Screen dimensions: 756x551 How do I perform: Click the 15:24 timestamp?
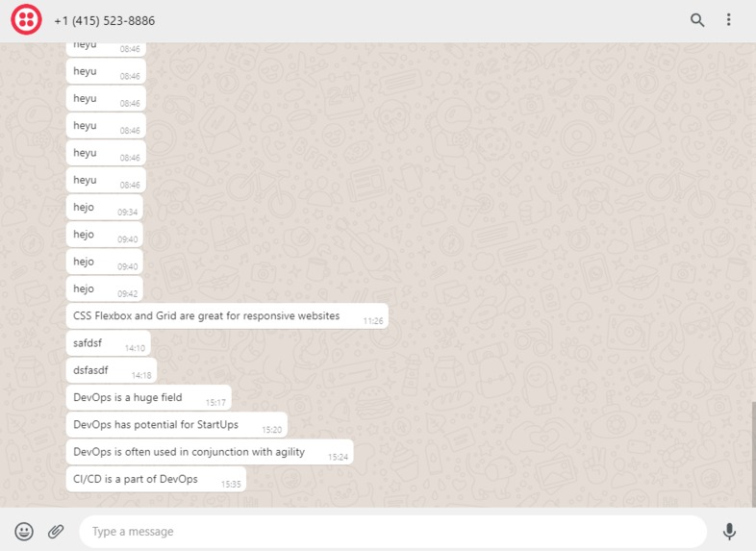[338, 457]
